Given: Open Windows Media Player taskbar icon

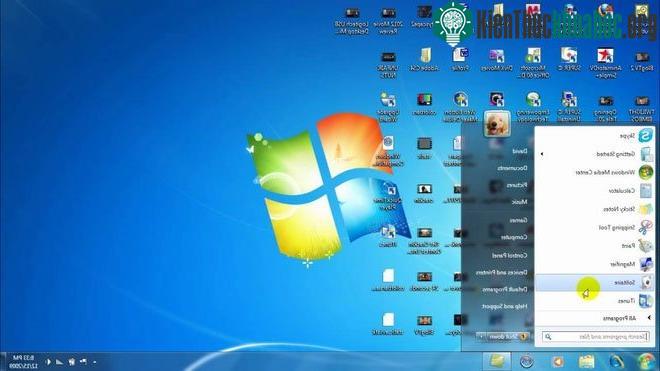Looking at the screenshot, I should tap(557, 362).
